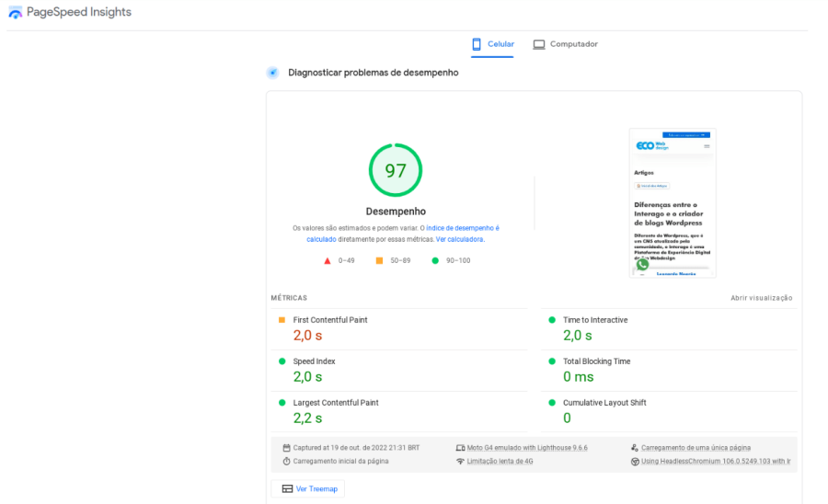Click the green dot beside Total Blocking Time
828x504 pixels.
tap(552, 361)
